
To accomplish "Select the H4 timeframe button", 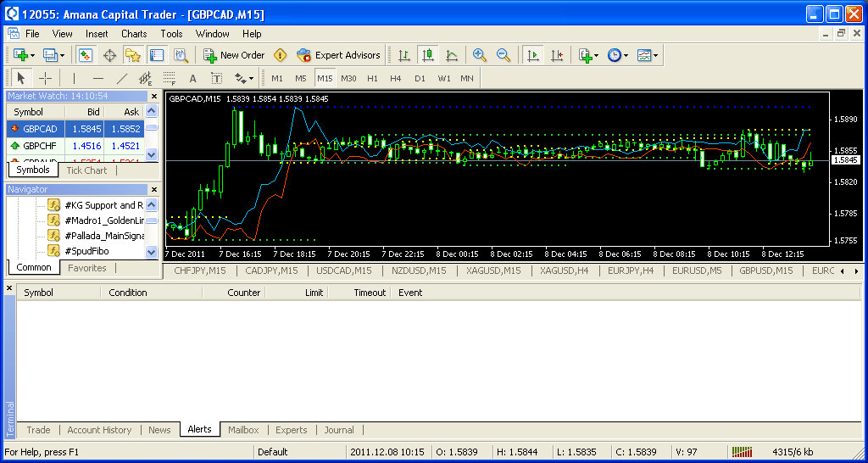I will [x=396, y=78].
